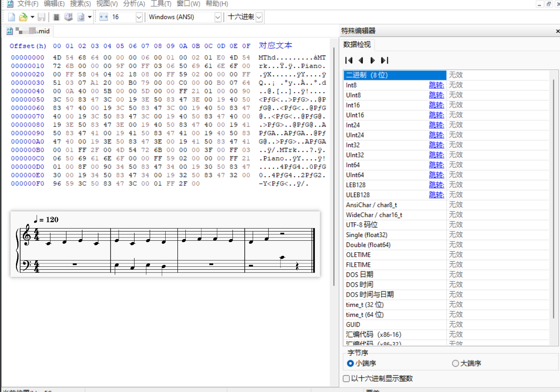Click the disabled Save icon
Screen dimensions: 560x392
click(x=41, y=17)
